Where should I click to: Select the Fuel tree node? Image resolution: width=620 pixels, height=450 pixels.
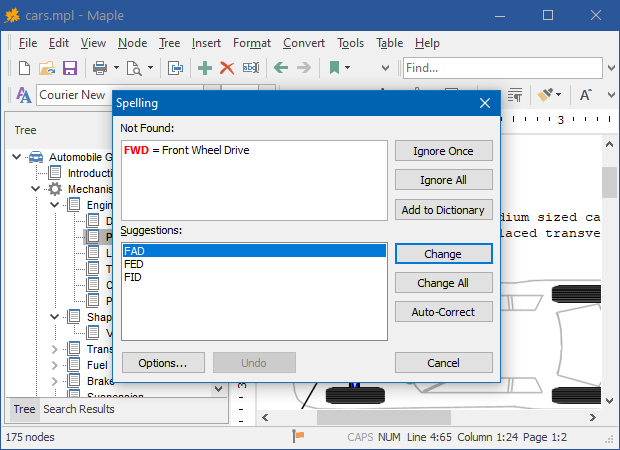pos(97,365)
